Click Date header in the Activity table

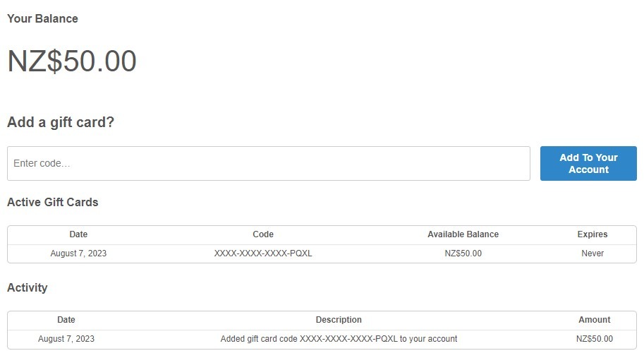point(66,320)
